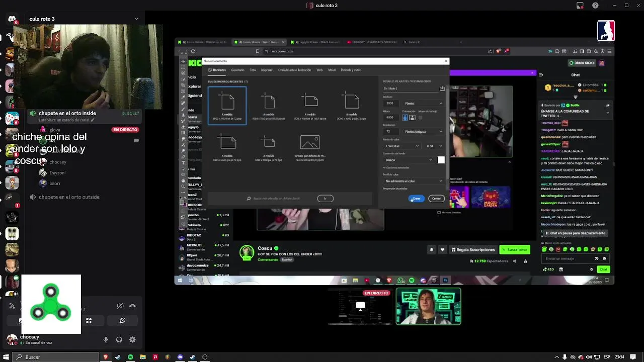Switch to the Foto tab

tap(253, 70)
